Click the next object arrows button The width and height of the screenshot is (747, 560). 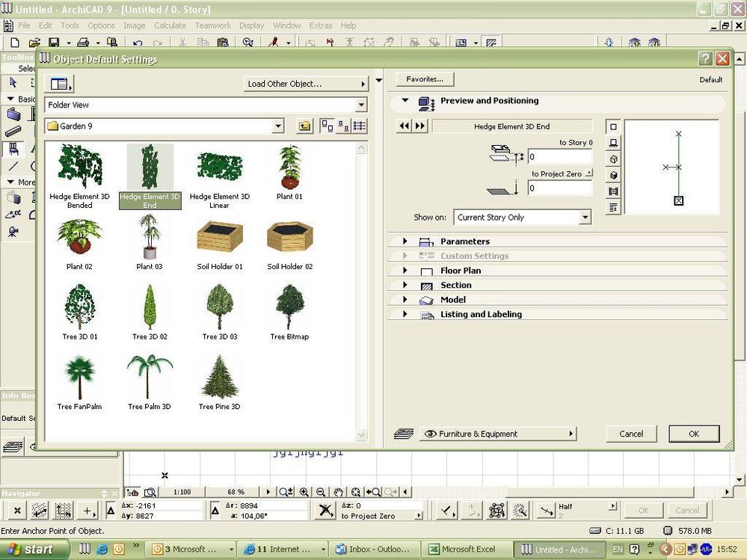pos(420,126)
